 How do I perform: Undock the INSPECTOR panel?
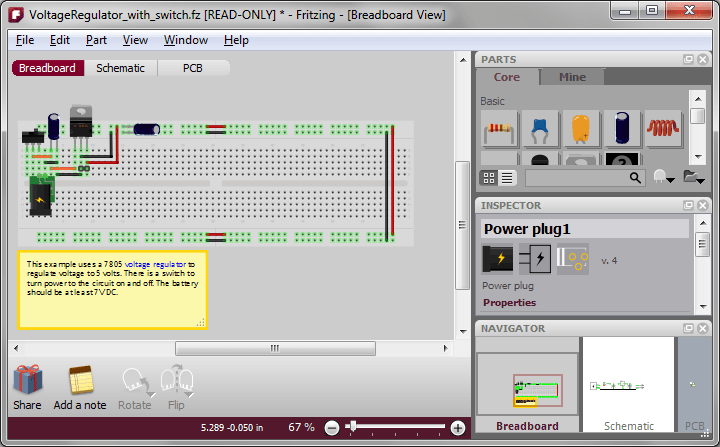pyautogui.click(x=688, y=205)
